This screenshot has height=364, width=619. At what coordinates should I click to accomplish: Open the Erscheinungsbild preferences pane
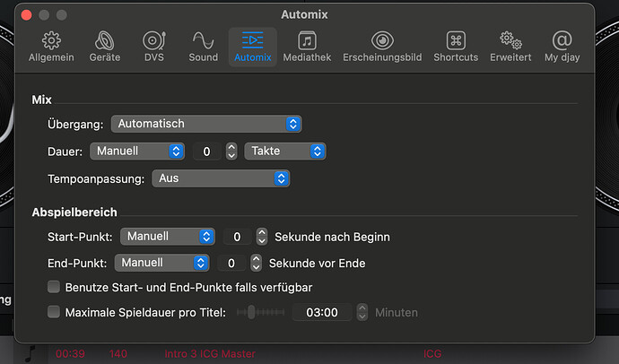(382, 47)
